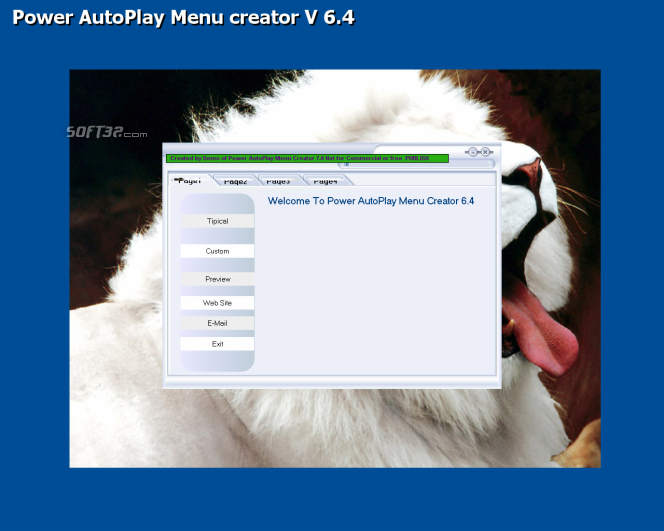
Task: Open the Tipical option
Action: pos(217,221)
